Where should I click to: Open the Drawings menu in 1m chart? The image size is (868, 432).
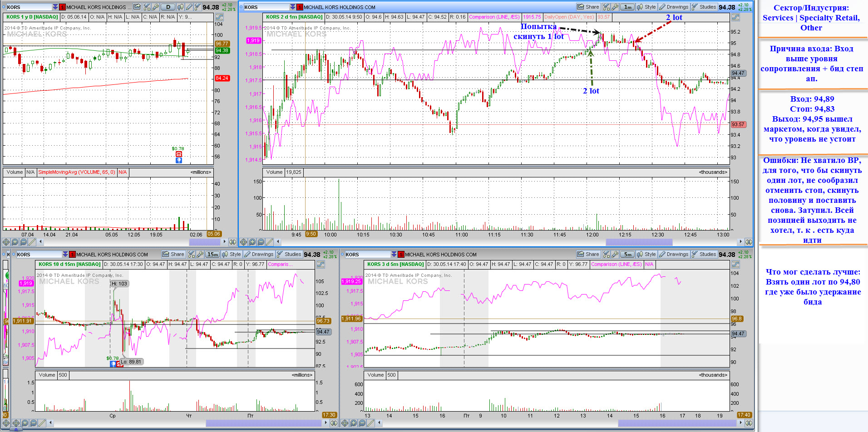pyautogui.click(x=674, y=7)
